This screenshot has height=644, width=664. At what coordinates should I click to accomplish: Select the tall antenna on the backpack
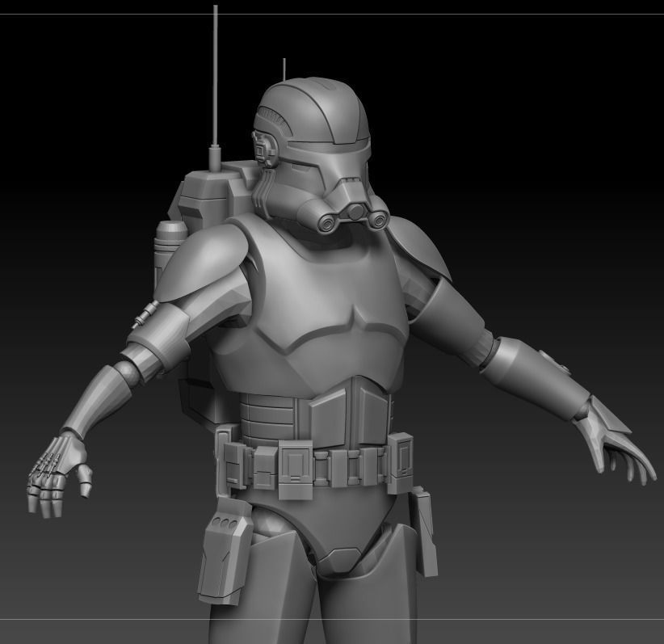pos(215,86)
